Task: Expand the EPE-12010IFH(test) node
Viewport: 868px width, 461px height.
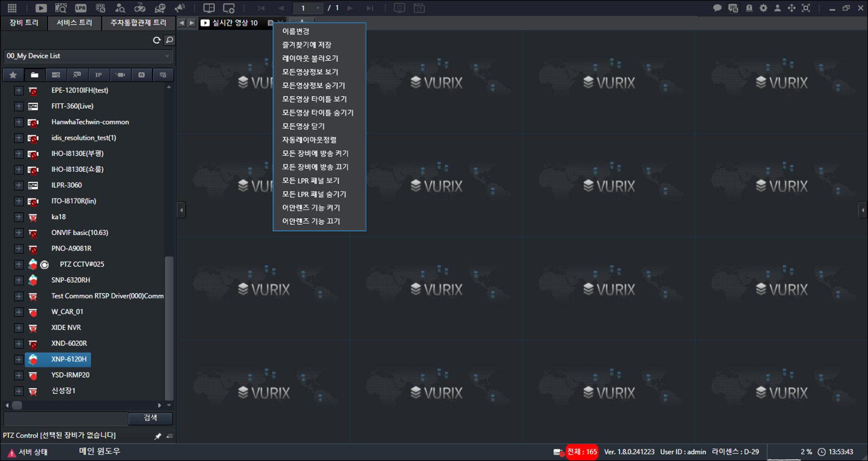Action: (x=19, y=91)
